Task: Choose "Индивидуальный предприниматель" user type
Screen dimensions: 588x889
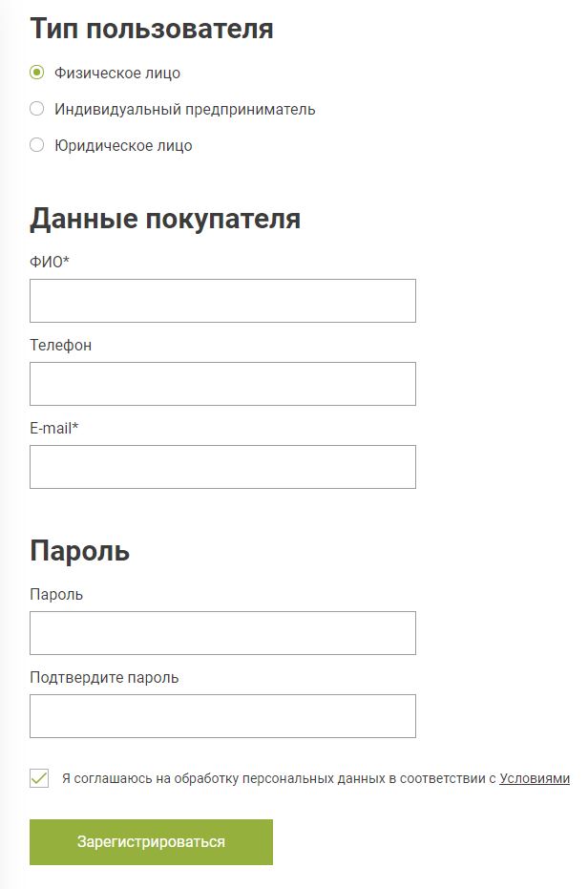Action: pyautogui.click(x=37, y=109)
